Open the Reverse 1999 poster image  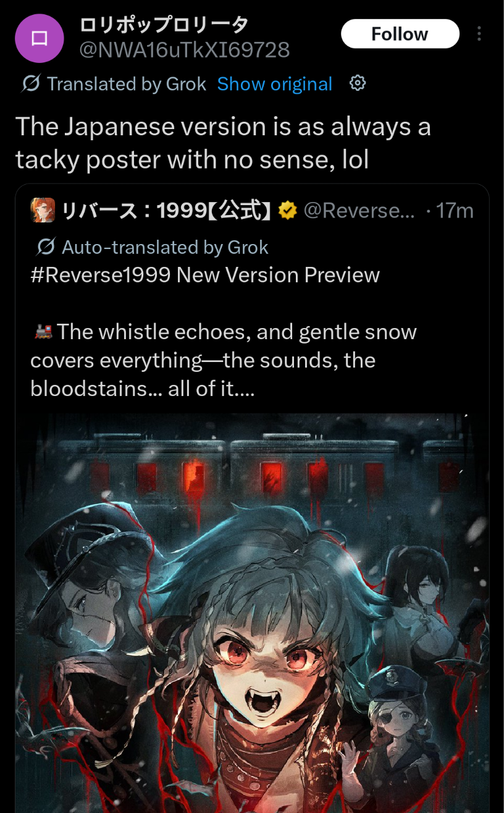point(252,613)
